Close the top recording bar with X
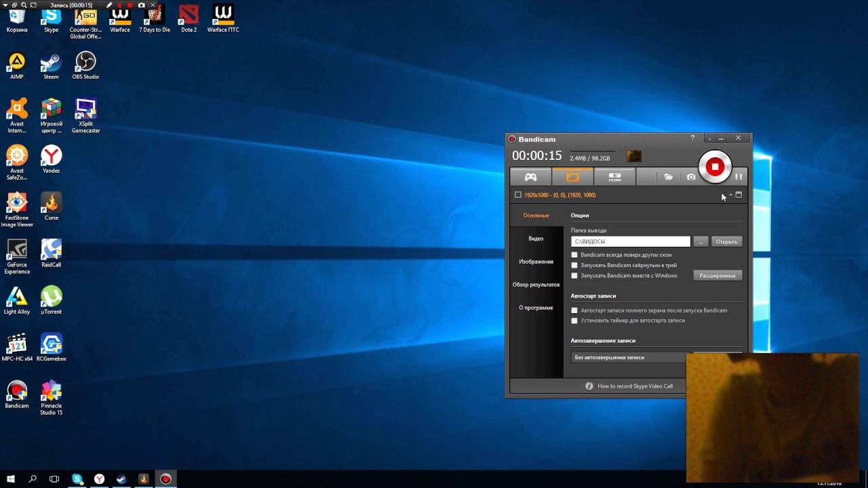868x488 pixels. [x=151, y=5]
